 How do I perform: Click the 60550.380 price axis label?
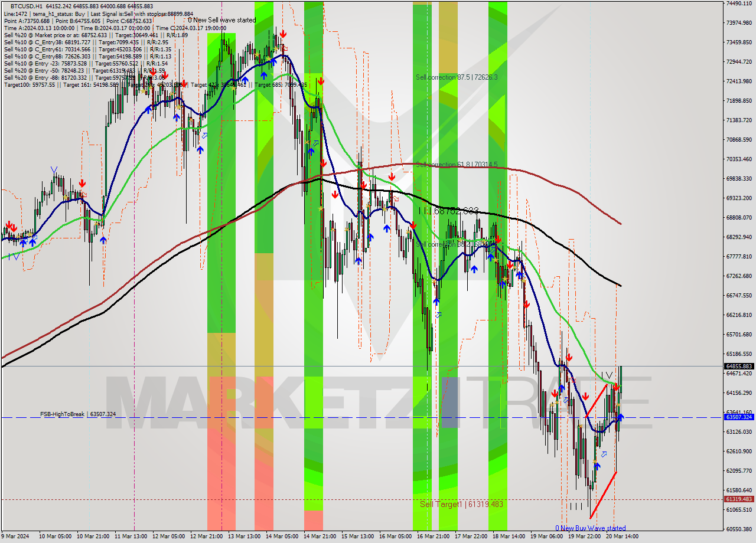738,529
